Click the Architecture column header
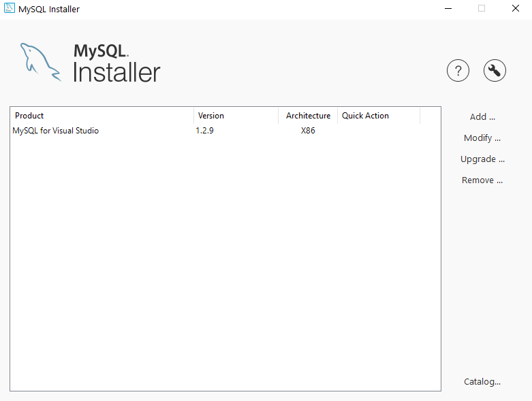Screen dimensions: 532x401 click(x=308, y=116)
